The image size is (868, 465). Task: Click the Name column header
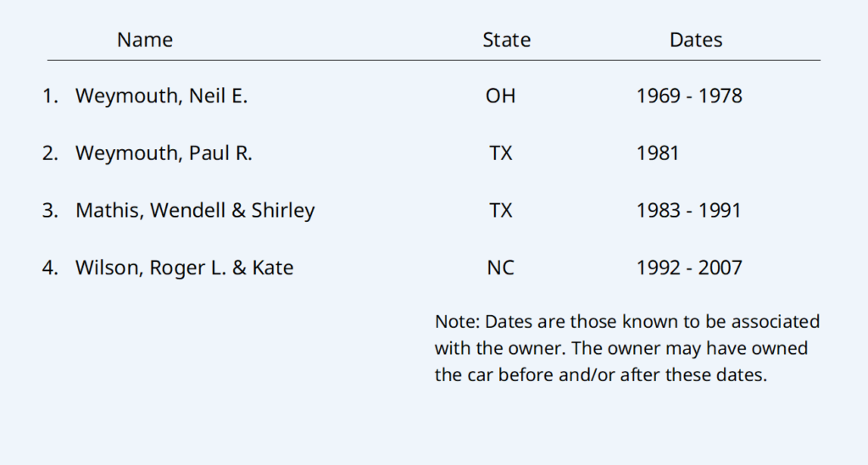[x=145, y=40]
